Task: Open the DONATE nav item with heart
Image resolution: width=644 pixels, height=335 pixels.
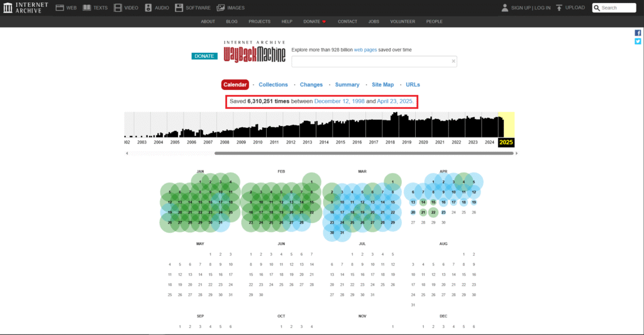Action: click(x=314, y=21)
